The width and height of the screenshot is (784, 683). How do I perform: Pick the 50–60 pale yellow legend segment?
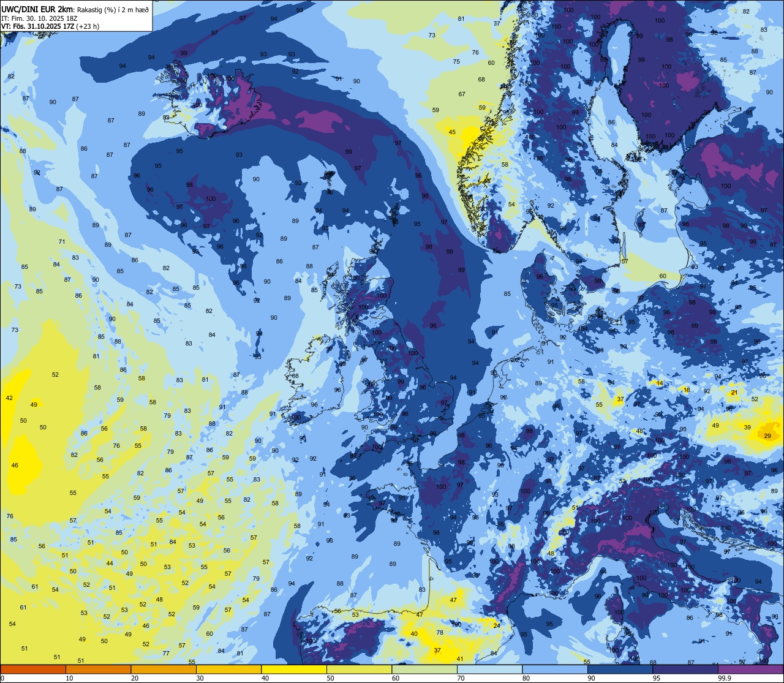pyautogui.click(x=359, y=669)
